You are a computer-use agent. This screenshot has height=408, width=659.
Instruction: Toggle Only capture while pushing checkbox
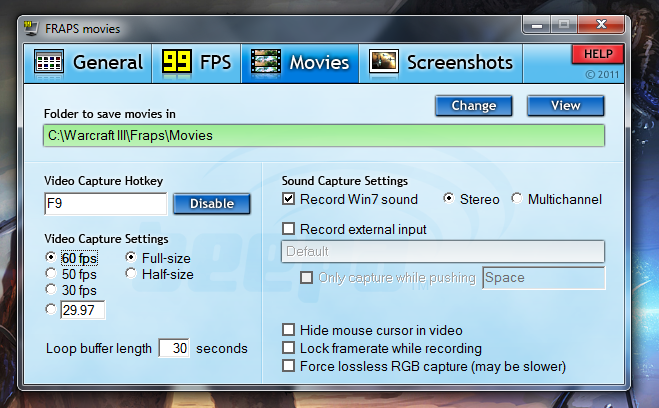coord(306,277)
